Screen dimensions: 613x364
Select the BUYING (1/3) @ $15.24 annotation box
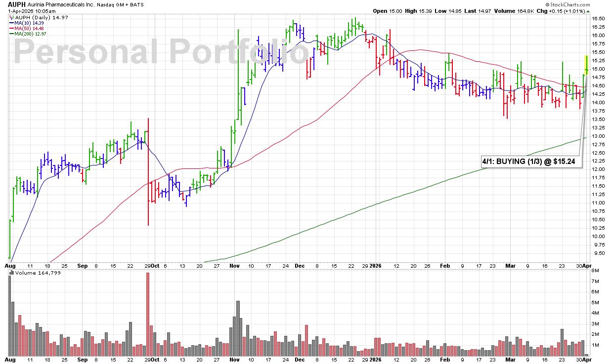pos(530,161)
